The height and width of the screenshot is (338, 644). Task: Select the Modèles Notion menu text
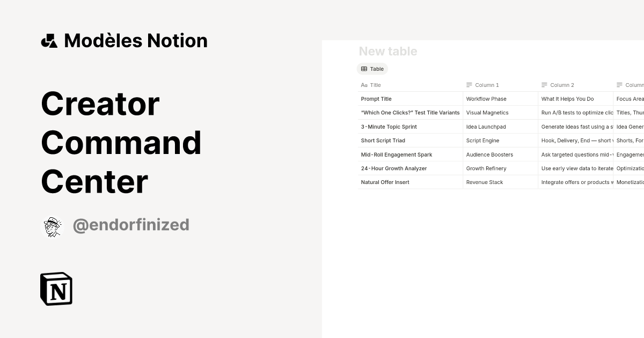pos(135,40)
